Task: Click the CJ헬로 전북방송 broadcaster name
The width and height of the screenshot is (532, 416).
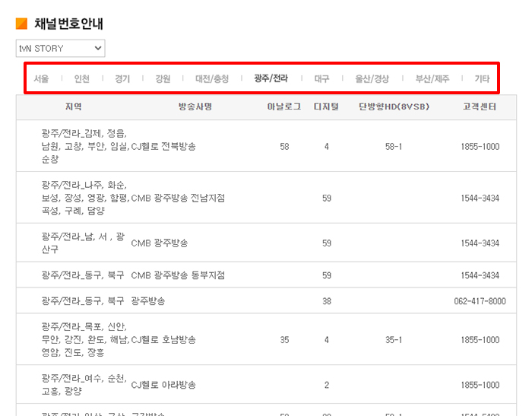Action: pyautogui.click(x=163, y=146)
